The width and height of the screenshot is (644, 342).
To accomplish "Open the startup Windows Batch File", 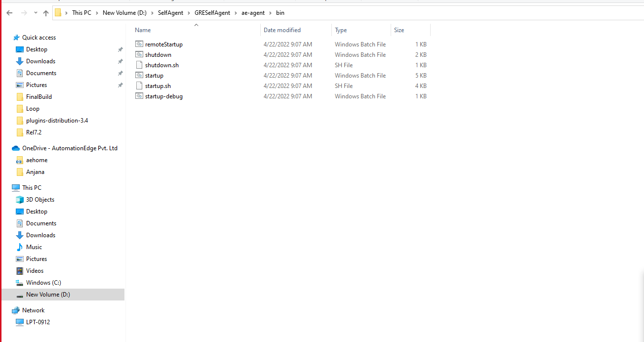I will (x=155, y=75).
